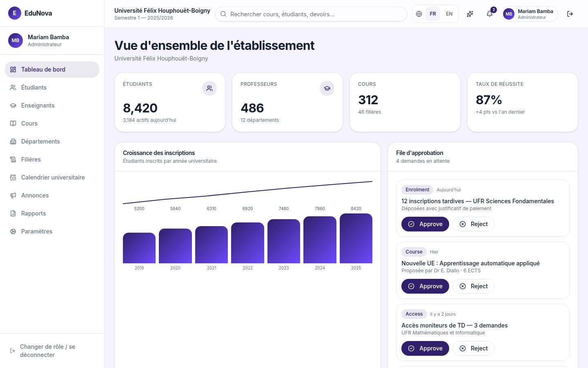This screenshot has height=368, width=588.
Task: Click Changer de rôle / se déconnecter
Action: (x=52, y=351)
